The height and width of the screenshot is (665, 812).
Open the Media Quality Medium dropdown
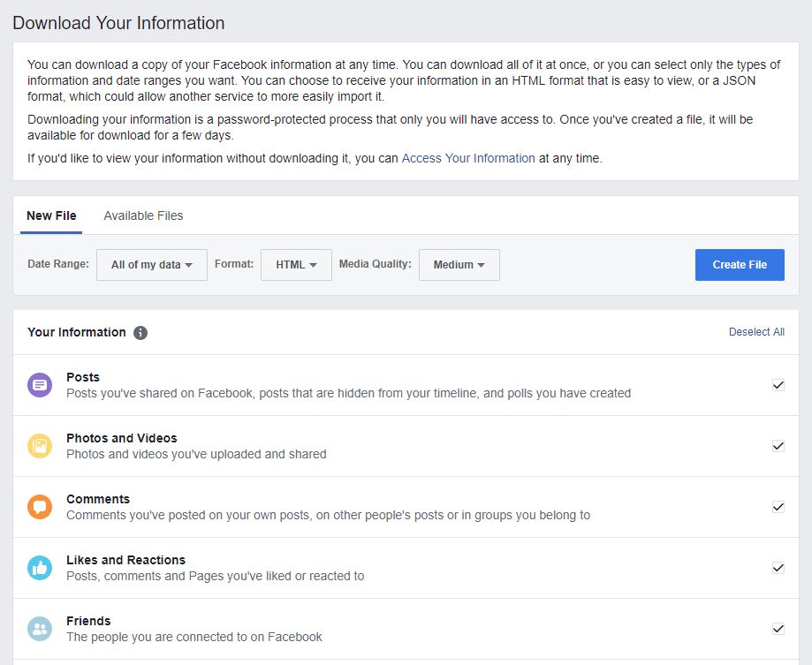(459, 265)
